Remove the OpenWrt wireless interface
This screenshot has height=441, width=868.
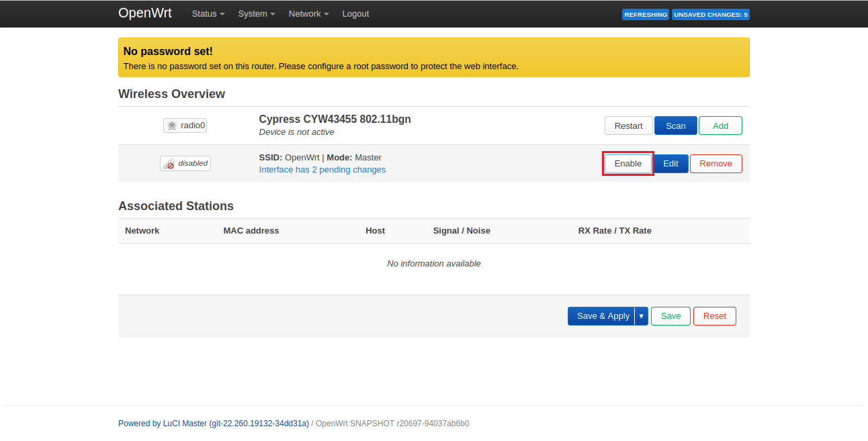716,164
